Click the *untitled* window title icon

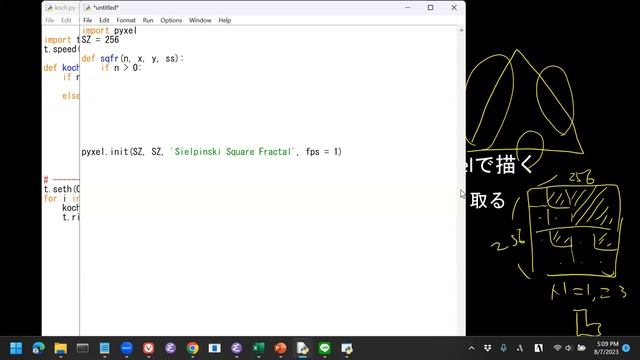(87, 8)
